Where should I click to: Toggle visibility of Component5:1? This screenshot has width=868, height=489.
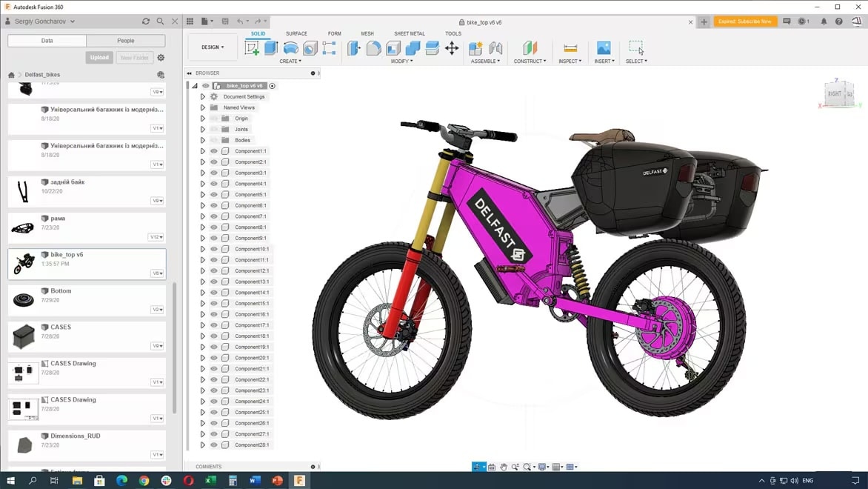pyautogui.click(x=214, y=194)
